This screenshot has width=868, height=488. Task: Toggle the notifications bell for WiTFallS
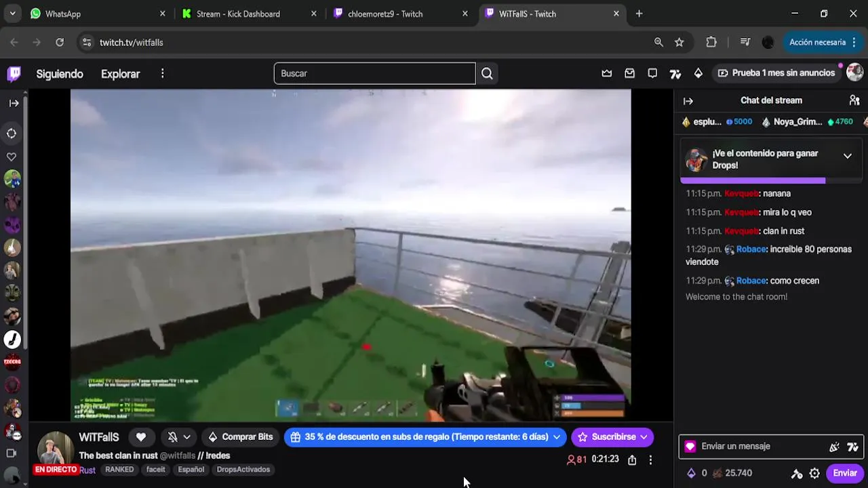coord(172,437)
